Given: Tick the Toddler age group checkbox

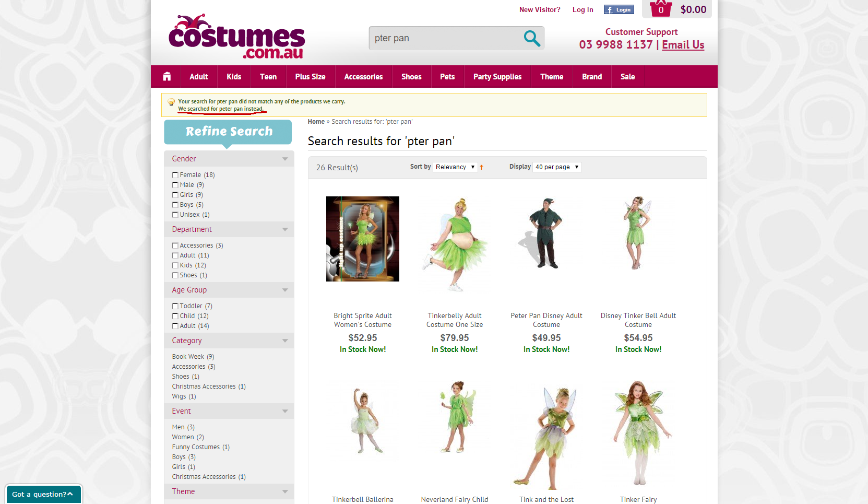Looking at the screenshot, I should [x=175, y=306].
